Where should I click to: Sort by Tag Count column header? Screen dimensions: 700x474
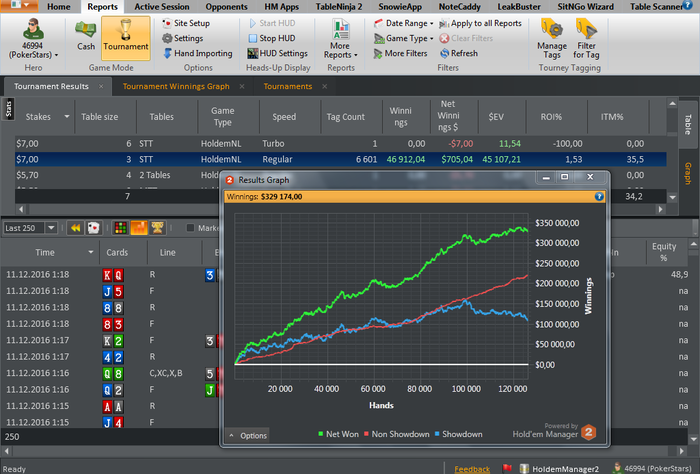pos(346,116)
